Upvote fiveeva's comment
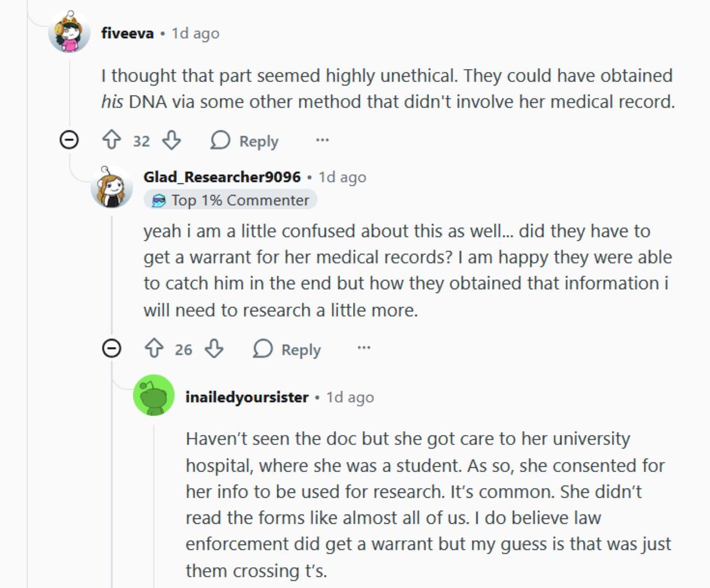Image resolution: width=710 pixels, height=588 pixels. click(x=112, y=140)
